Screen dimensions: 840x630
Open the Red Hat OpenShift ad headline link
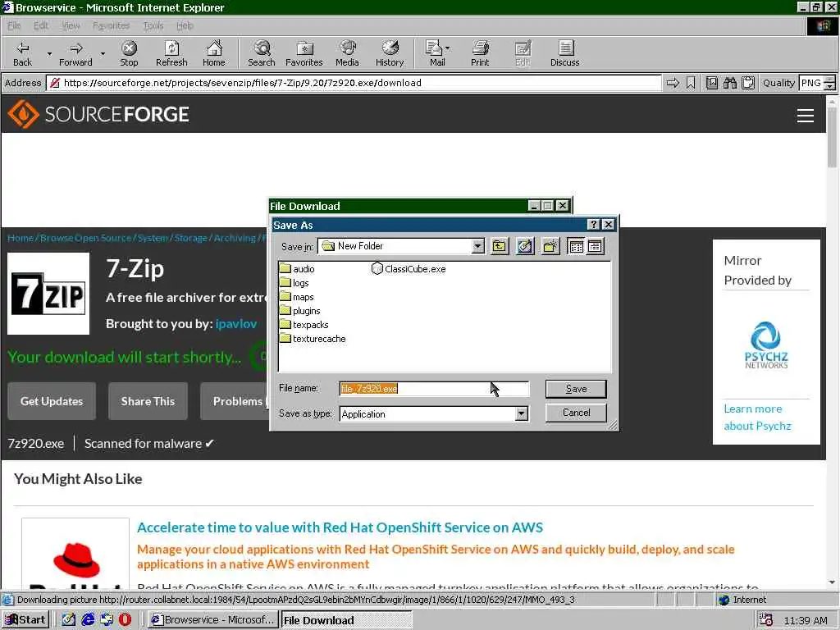(x=340, y=527)
